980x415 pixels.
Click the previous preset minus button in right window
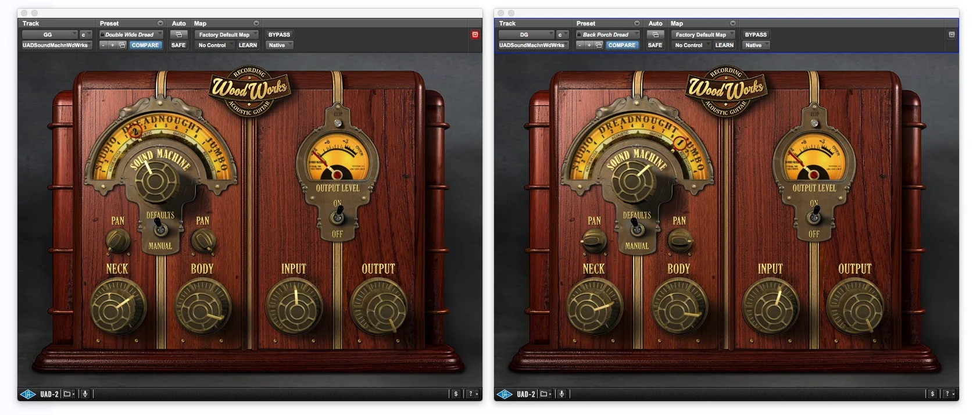tap(580, 45)
